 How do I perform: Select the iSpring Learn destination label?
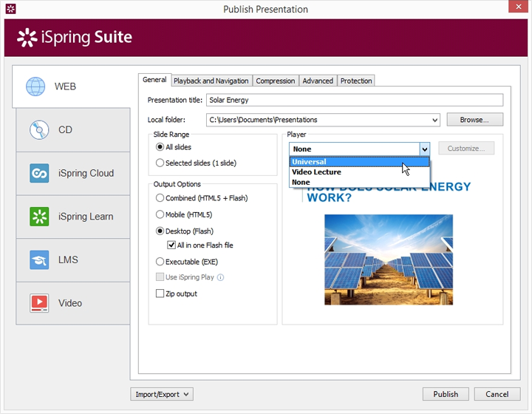click(86, 217)
